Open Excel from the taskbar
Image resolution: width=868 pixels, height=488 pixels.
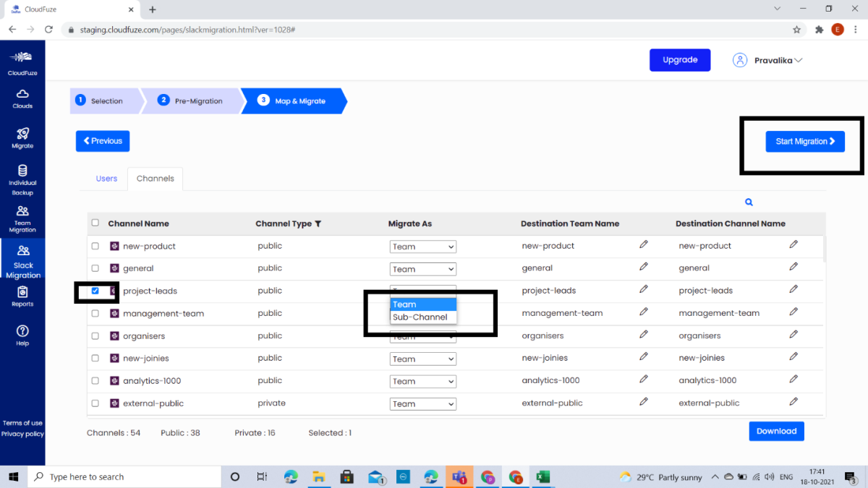pos(542,476)
